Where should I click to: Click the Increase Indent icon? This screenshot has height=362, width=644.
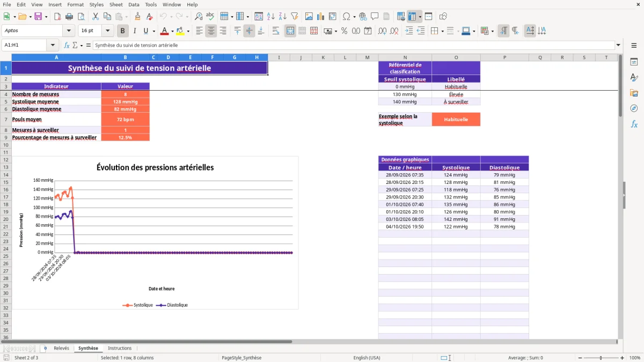coord(409,31)
